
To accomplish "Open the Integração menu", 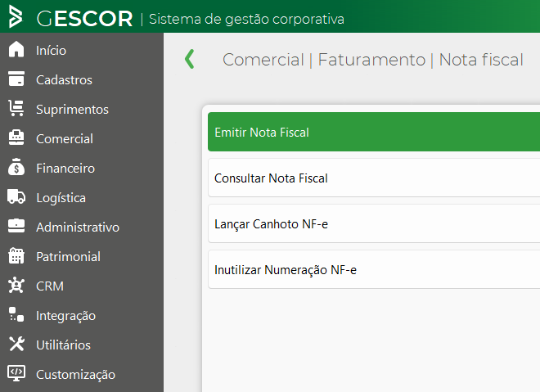I will [65, 316].
